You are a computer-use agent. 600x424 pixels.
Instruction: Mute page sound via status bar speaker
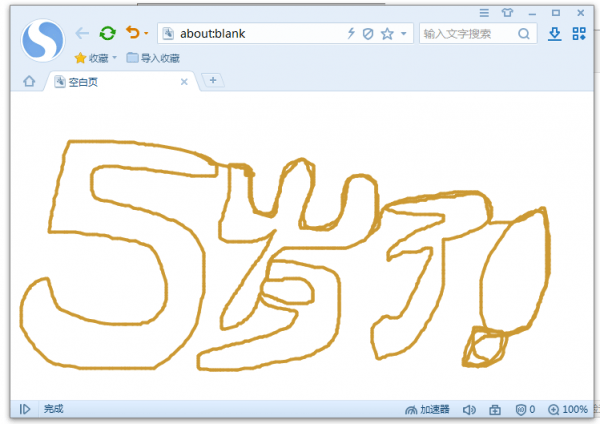pyautogui.click(x=469, y=410)
